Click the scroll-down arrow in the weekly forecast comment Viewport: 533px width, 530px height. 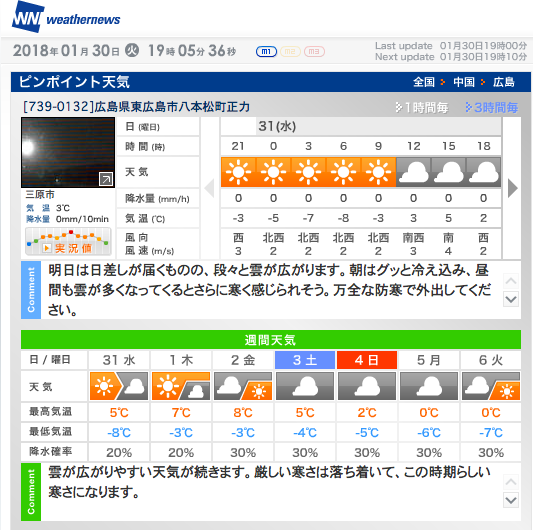511,500
